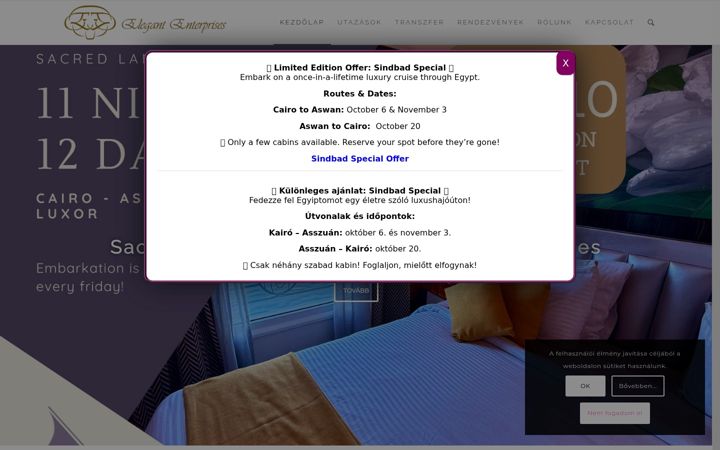Click the Nem fogadom el button
Screen dimensions: 720x450
614,413
